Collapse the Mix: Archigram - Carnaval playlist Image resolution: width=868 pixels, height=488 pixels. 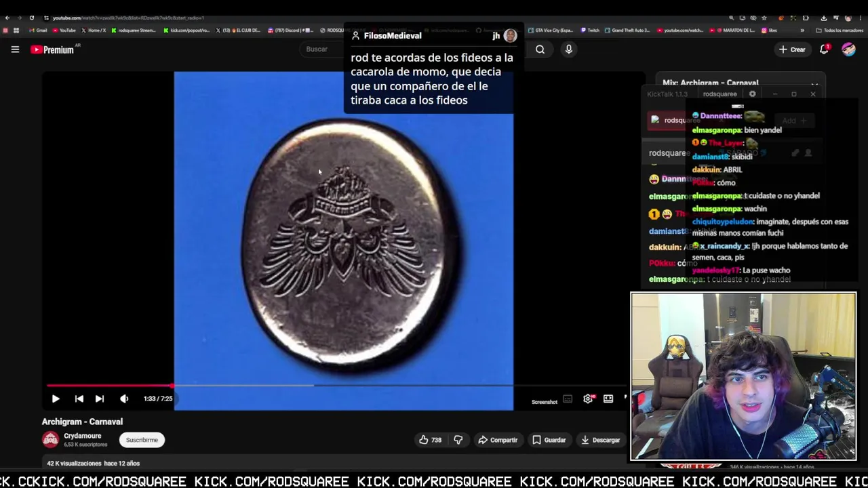(814, 84)
